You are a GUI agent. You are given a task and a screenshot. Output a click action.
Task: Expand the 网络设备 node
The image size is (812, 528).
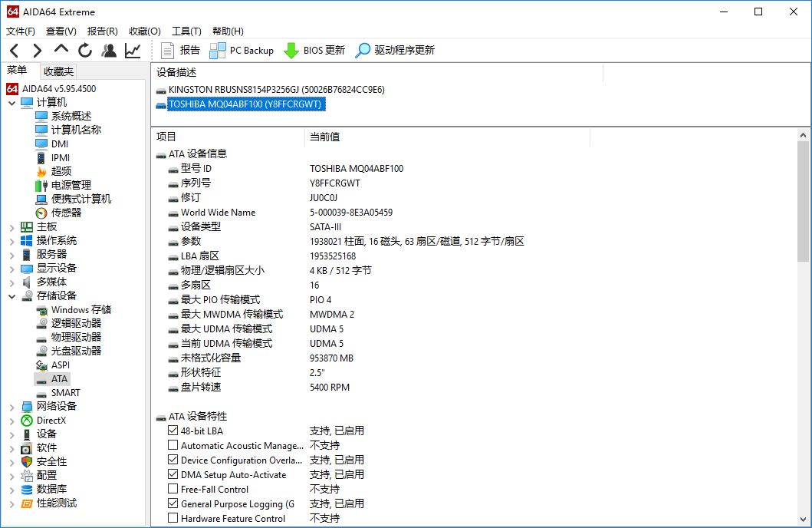point(12,406)
